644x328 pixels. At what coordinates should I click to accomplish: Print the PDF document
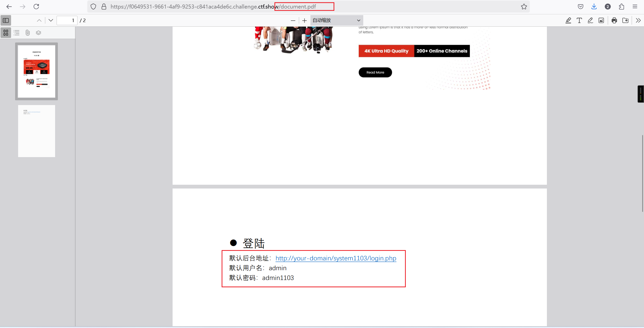click(614, 20)
